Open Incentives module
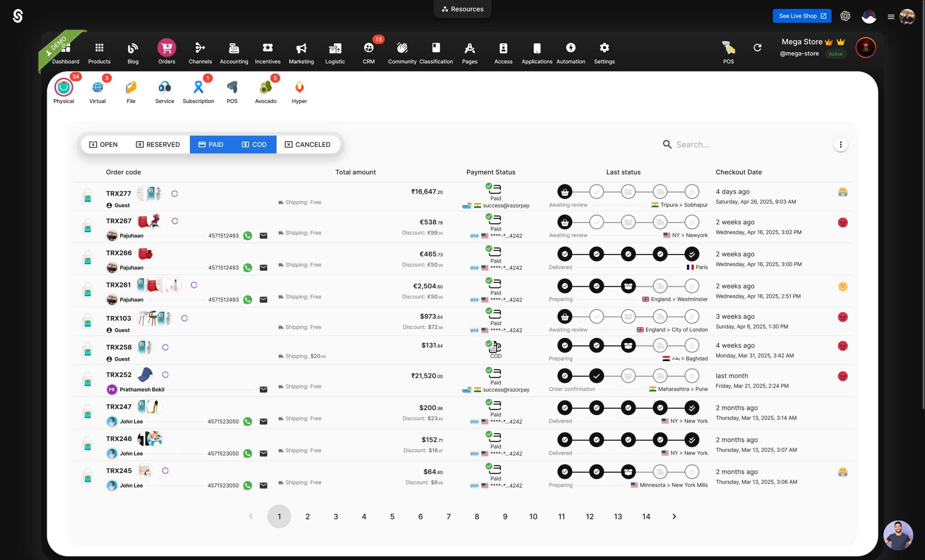The image size is (925, 560). click(x=267, y=52)
